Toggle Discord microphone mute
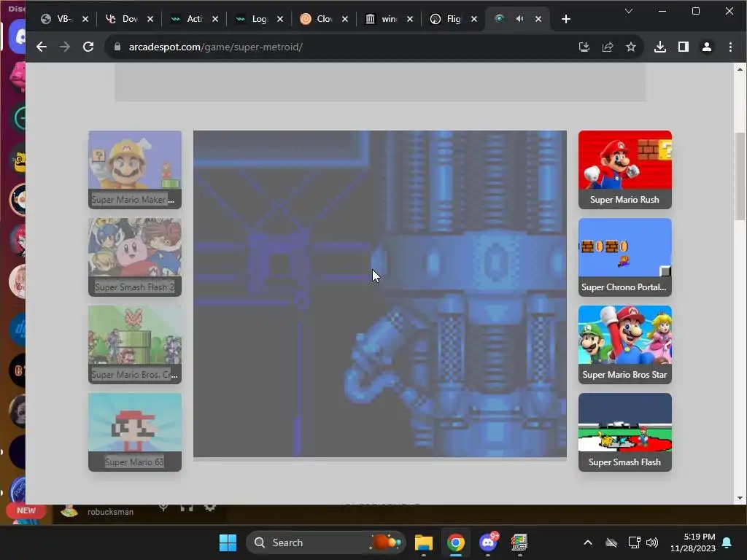This screenshot has width=747, height=560. (x=163, y=507)
